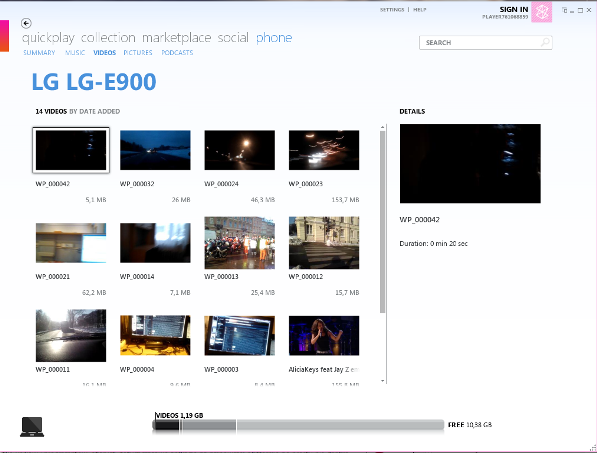
Task: Open the quickplay section
Action: 48,38
